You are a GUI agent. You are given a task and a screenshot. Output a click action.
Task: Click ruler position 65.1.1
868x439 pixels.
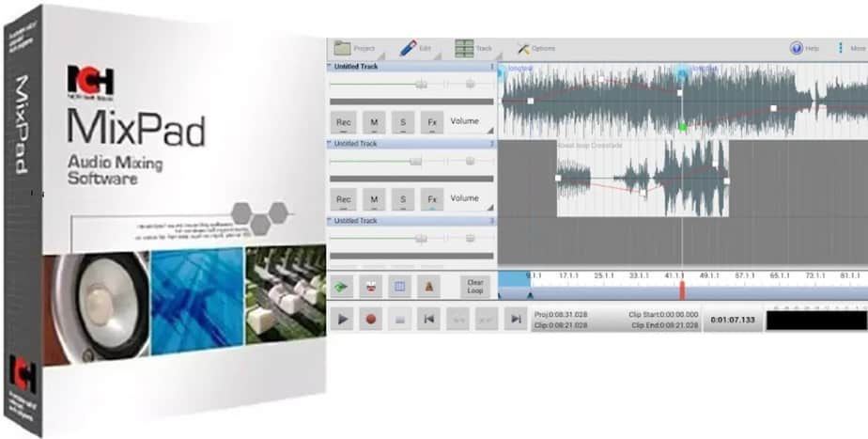pyautogui.click(x=780, y=274)
